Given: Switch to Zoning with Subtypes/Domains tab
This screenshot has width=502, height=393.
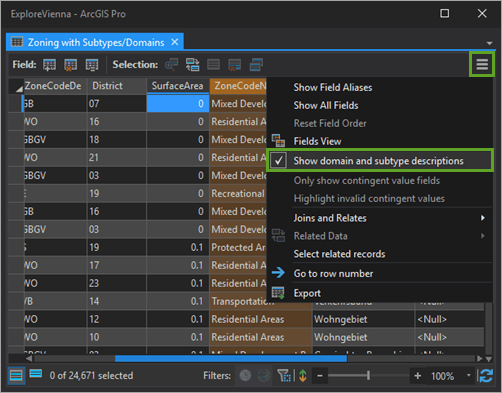Looking at the screenshot, I should 96,42.
